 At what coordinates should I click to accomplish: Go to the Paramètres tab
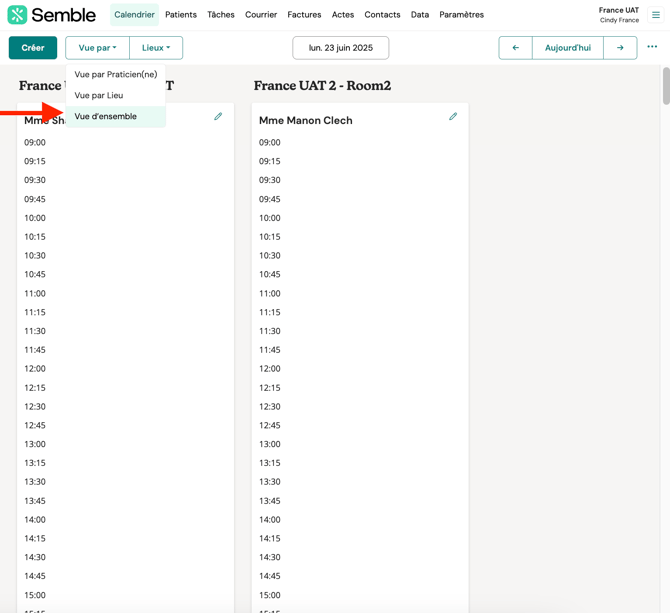tap(461, 15)
